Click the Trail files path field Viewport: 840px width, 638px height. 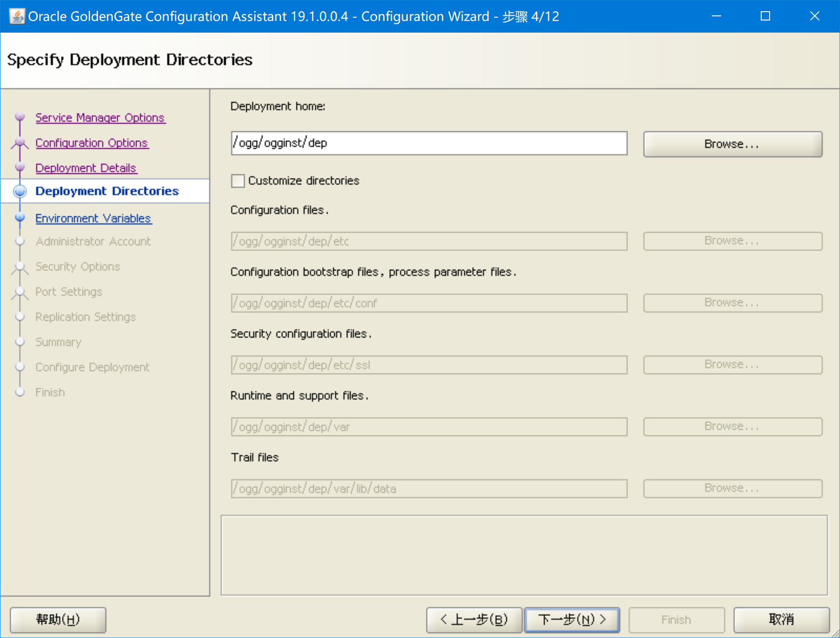coord(429,489)
